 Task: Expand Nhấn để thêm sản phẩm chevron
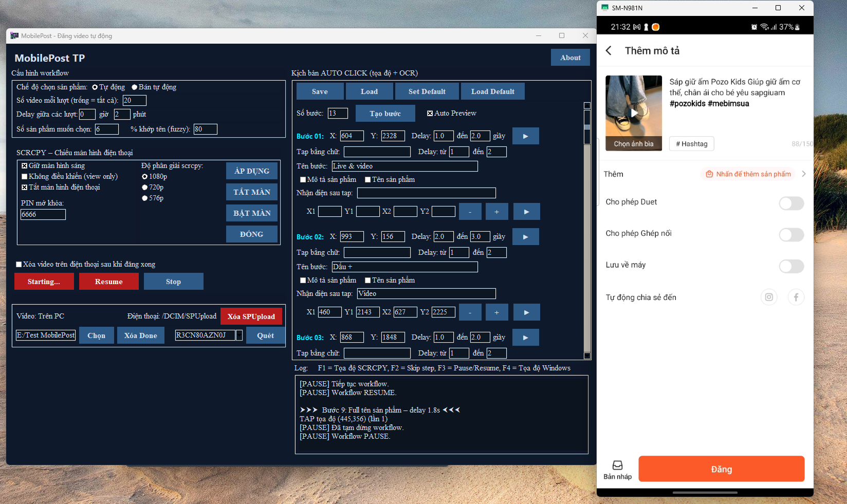pos(803,174)
